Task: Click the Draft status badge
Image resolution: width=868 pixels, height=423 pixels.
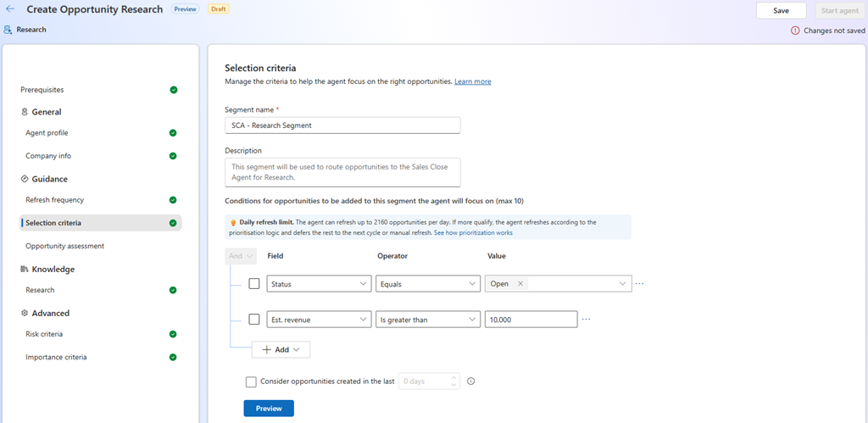Action: tap(219, 9)
